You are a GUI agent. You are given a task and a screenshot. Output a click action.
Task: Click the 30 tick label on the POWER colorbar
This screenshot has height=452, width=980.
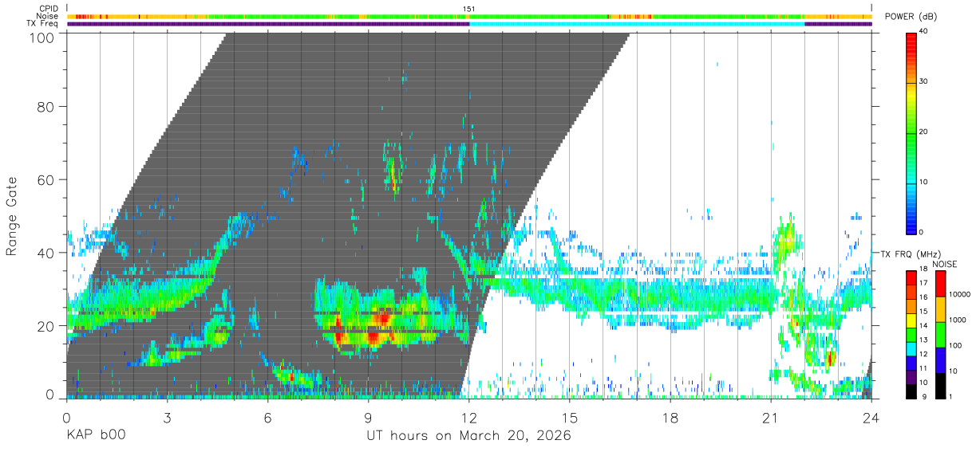(924, 81)
